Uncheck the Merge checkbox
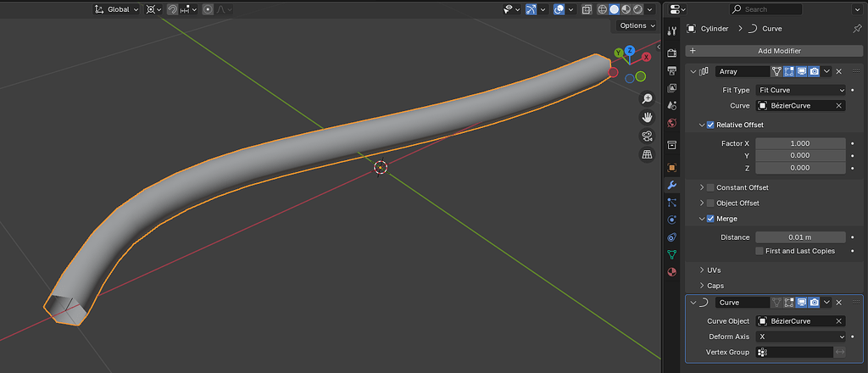The width and height of the screenshot is (868, 373). 710,219
